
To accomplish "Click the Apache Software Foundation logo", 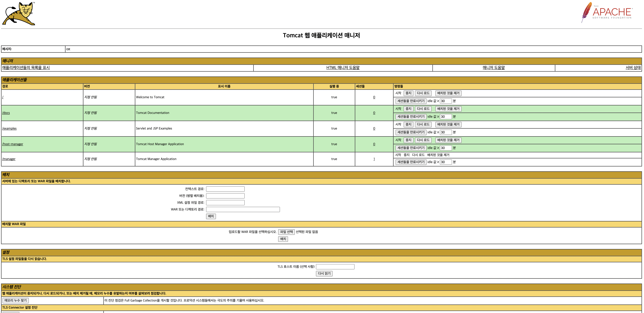I will (607, 13).
